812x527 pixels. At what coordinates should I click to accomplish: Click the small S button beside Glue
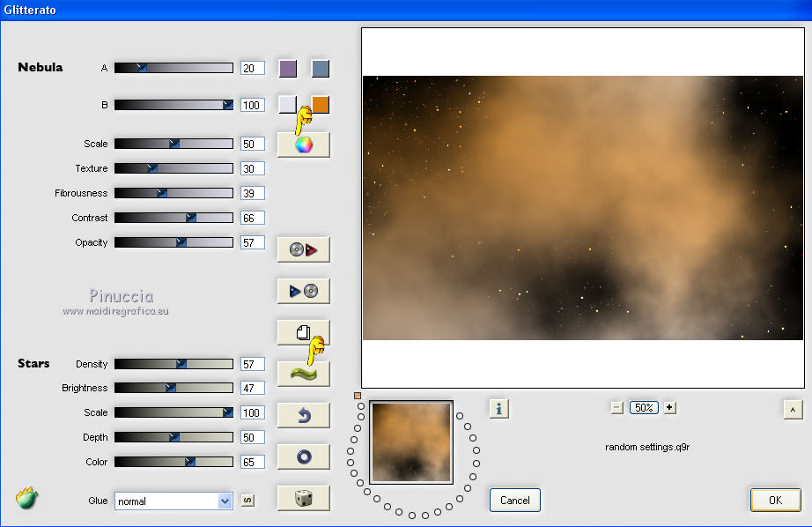[248, 501]
